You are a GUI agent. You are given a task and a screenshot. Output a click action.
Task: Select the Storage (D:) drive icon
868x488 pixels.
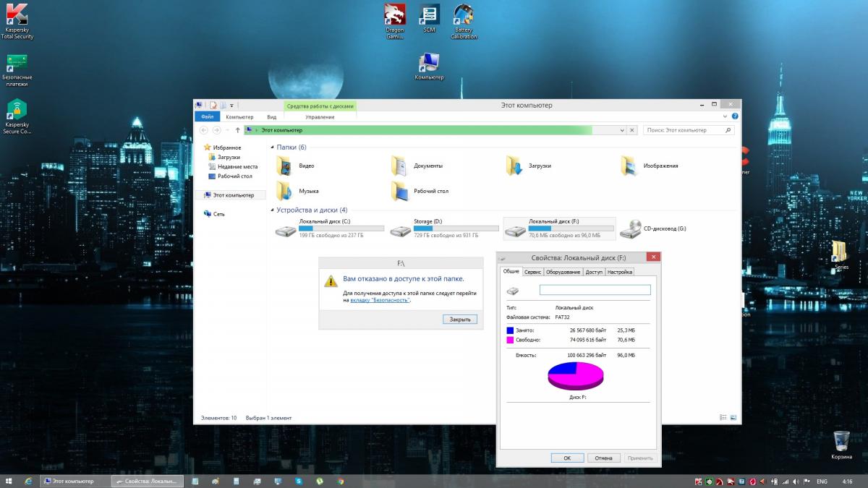pyautogui.click(x=400, y=231)
